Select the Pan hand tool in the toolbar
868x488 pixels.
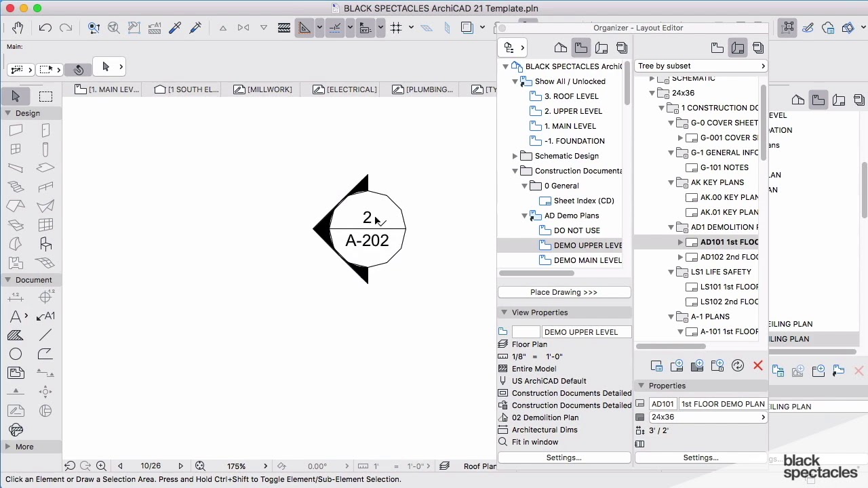[18, 28]
